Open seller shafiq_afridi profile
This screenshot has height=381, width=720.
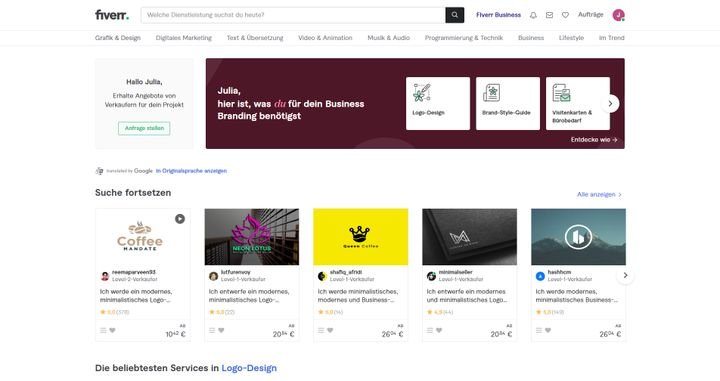tap(346, 272)
